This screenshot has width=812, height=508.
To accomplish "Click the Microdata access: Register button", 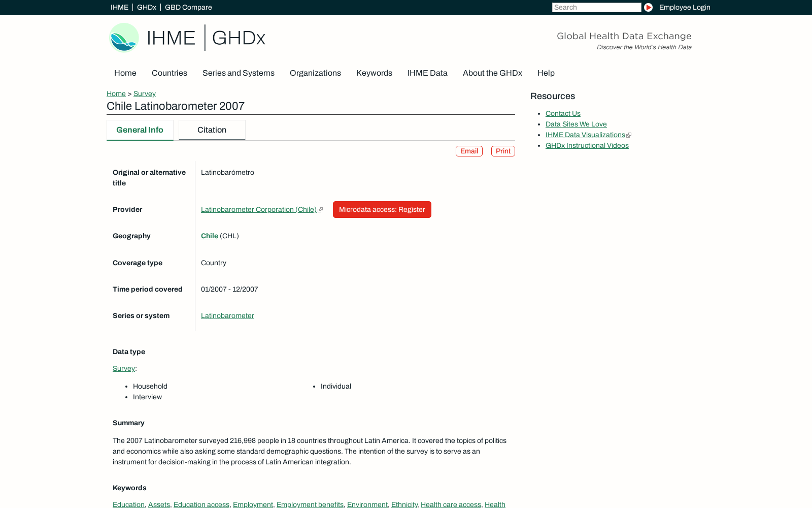I will (382, 210).
